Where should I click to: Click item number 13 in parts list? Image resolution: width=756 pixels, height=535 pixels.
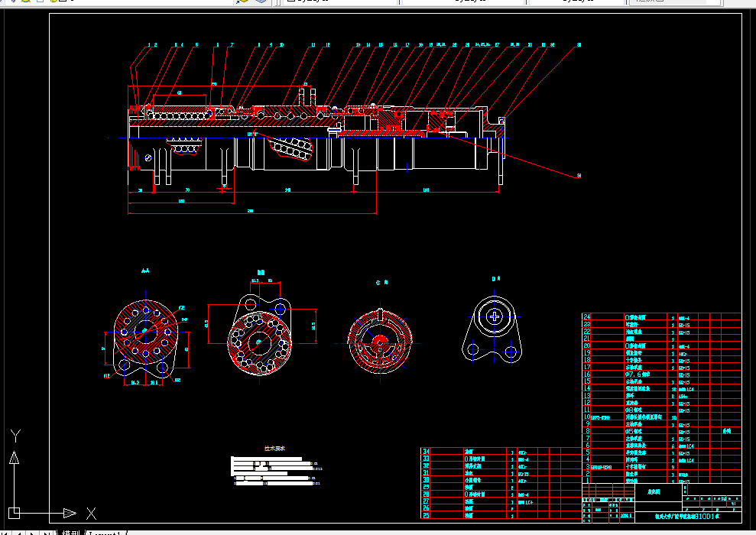tap(587, 395)
